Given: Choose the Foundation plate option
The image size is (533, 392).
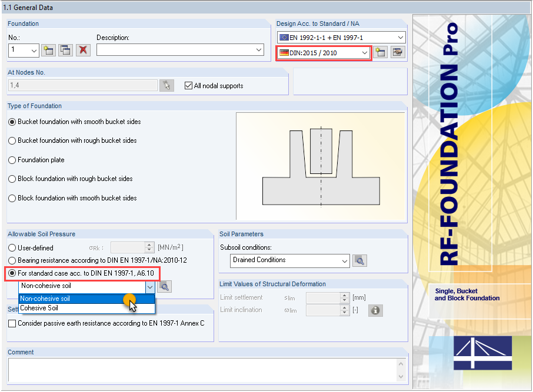Looking at the screenshot, I should click(12, 159).
